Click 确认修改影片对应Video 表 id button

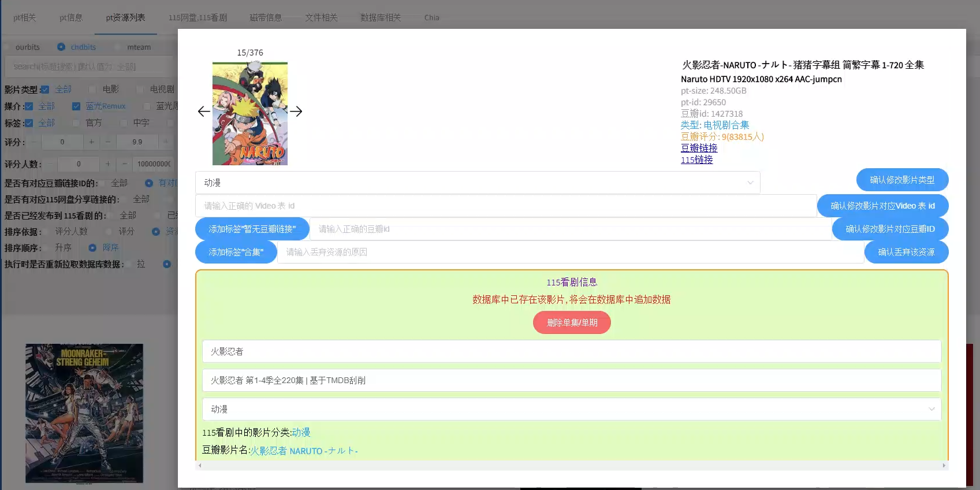pyautogui.click(x=882, y=206)
